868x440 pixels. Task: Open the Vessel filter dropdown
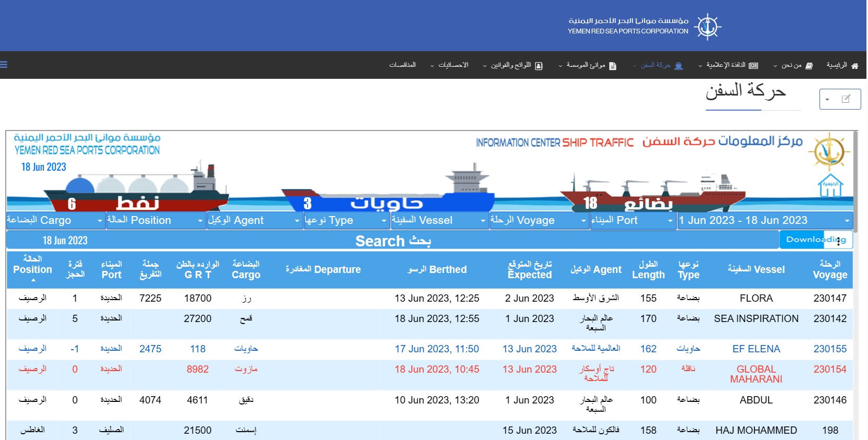(x=439, y=221)
